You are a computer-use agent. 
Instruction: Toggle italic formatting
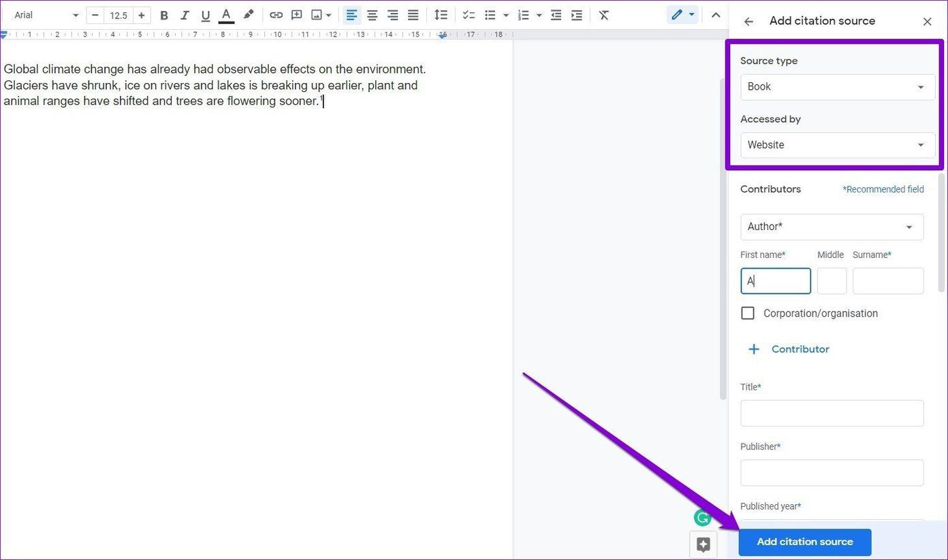(185, 15)
